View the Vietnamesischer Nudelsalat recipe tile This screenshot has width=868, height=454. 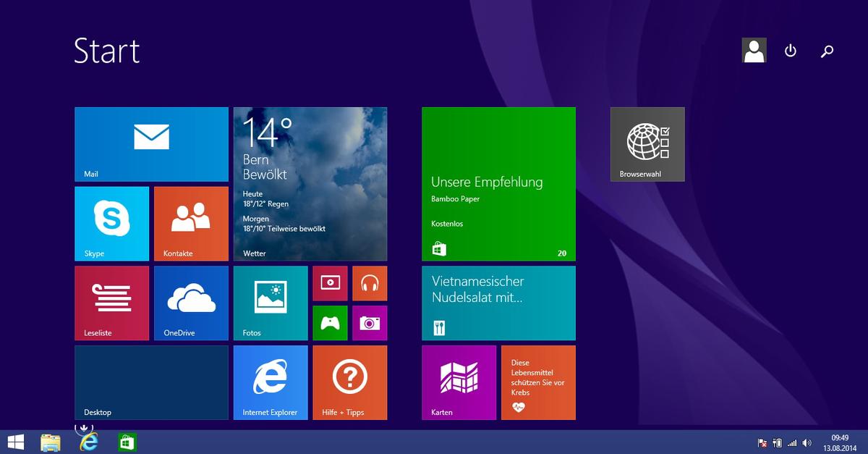tap(498, 303)
